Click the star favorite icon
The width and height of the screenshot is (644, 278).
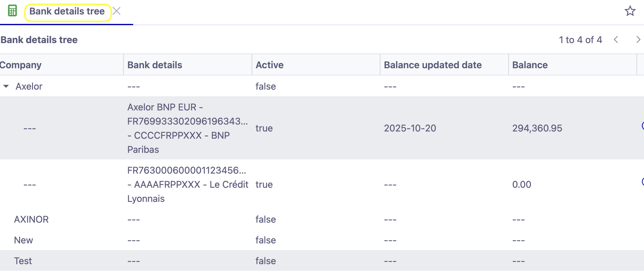point(630,11)
